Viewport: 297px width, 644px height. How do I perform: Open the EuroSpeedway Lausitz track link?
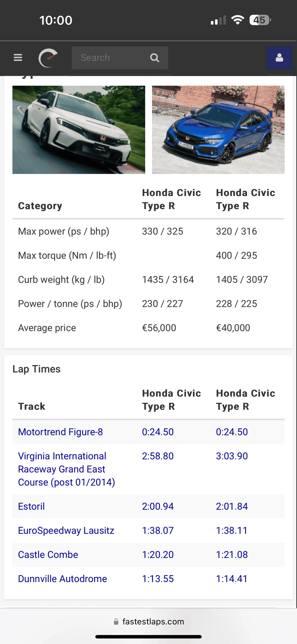tap(66, 530)
